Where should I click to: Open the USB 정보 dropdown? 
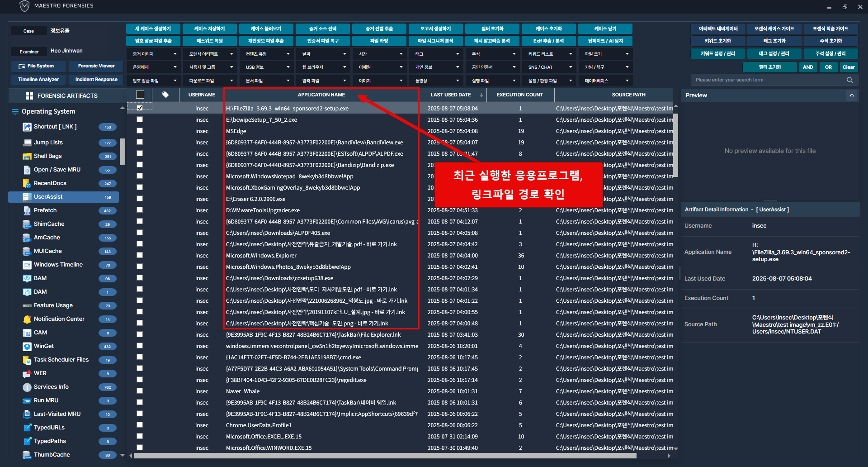pos(267,67)
